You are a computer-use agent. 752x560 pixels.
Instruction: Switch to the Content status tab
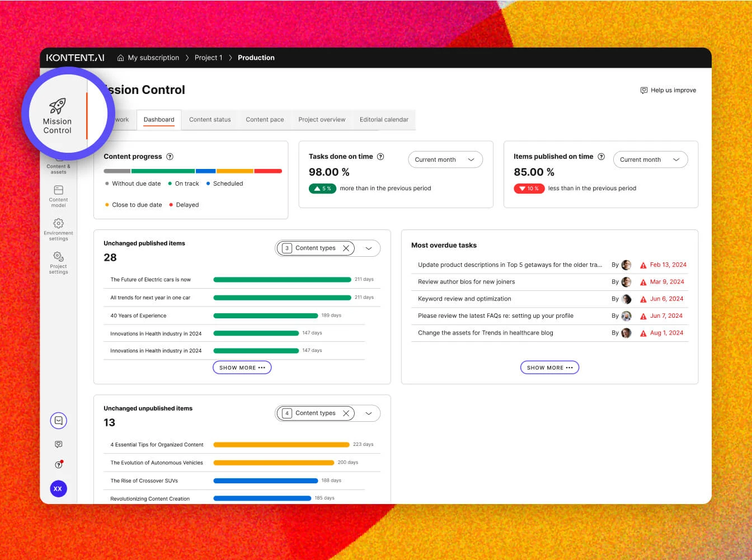(x=210, y=120)
